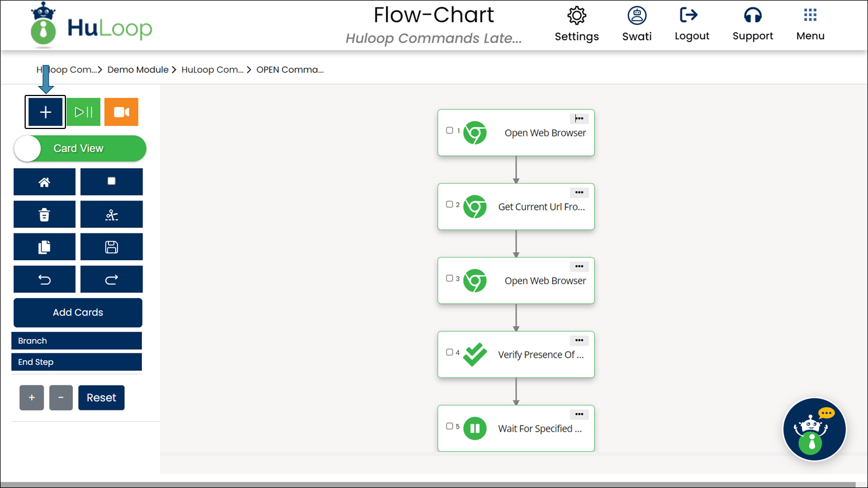
Task: Click Chrome icon on step 3 card
Action: pyautogui.click(x=475, y=281)
